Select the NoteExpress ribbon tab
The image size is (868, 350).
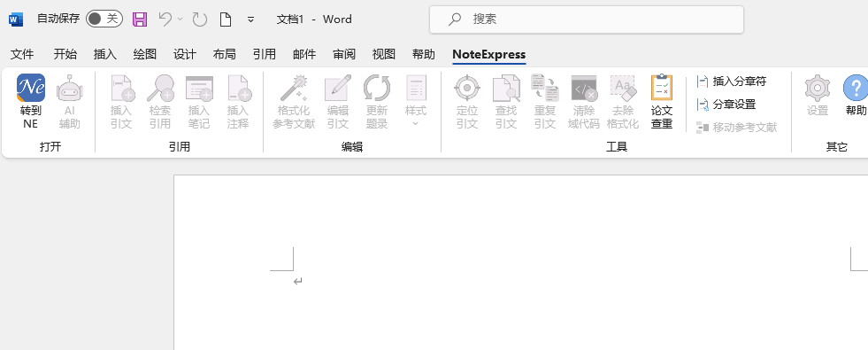tap(488, 54)
